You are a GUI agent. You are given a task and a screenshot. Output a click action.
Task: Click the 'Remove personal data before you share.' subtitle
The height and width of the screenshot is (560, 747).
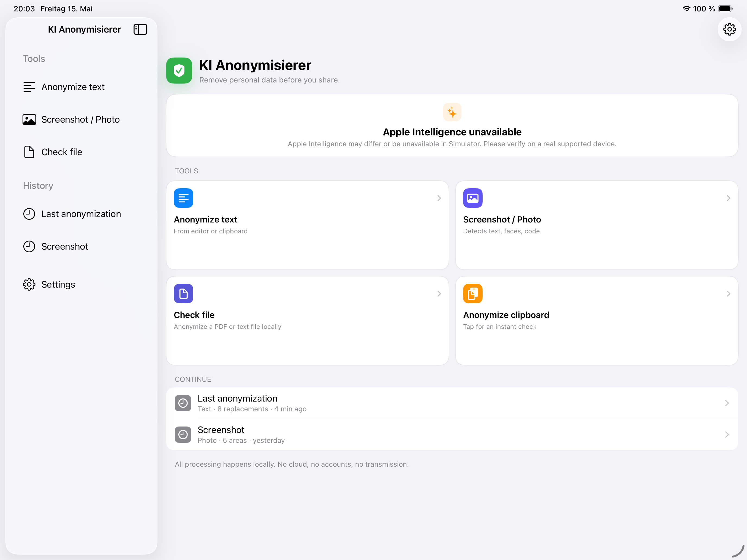click(269, 80)
